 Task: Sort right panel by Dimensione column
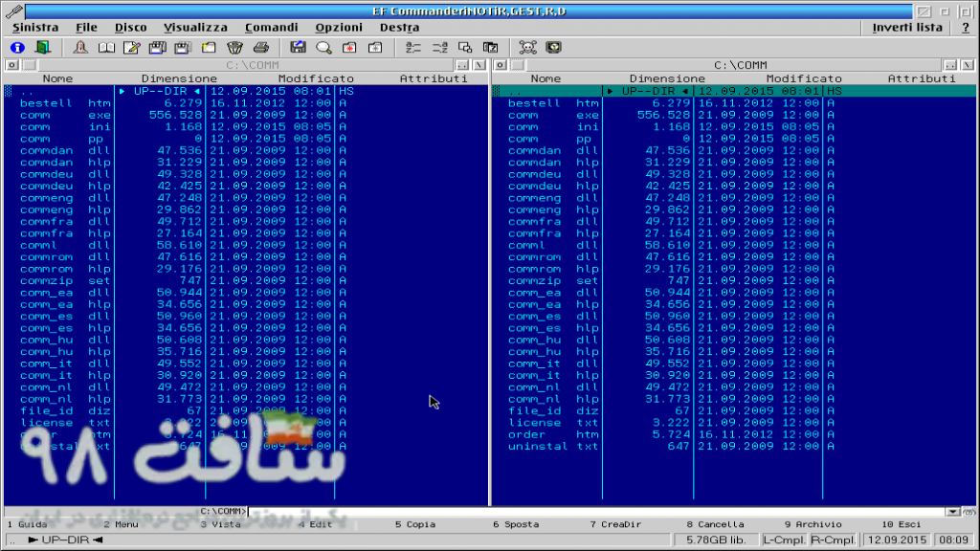point(667,78)
